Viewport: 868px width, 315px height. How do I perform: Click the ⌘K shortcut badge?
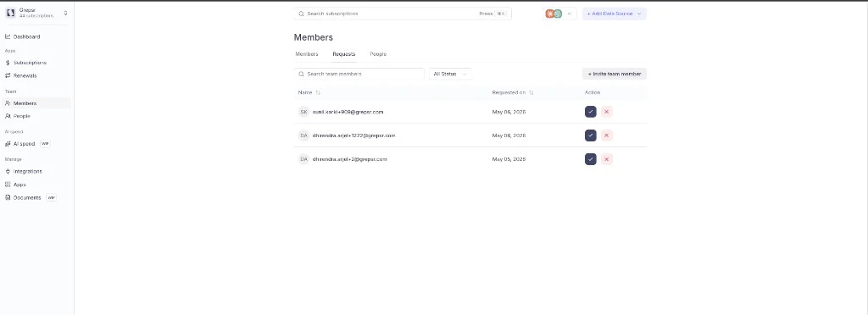500,14
